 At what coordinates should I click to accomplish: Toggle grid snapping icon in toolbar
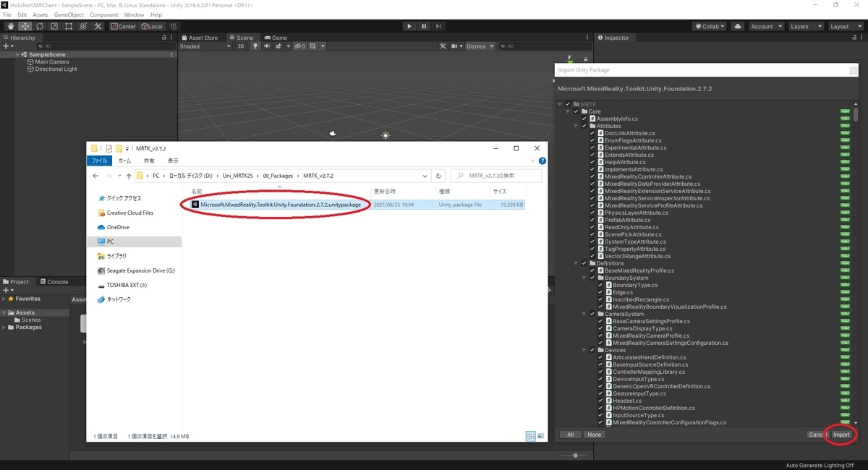click(x=174, y=26)
